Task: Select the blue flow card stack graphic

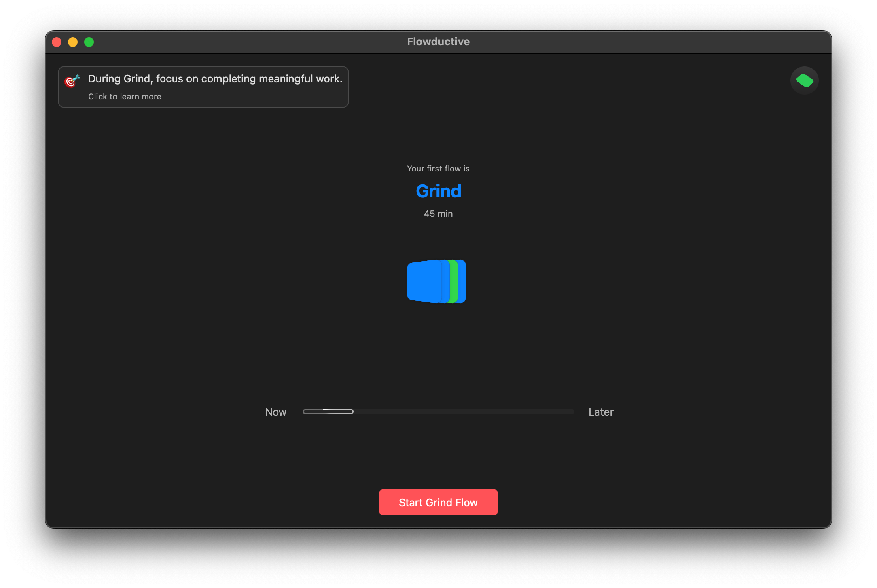Action: coord(437,281)
